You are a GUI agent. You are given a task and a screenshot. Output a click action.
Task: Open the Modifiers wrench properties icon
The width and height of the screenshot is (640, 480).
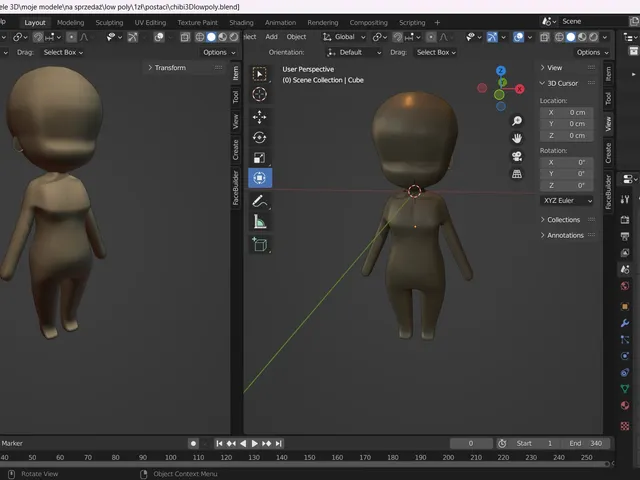(624, 323)
